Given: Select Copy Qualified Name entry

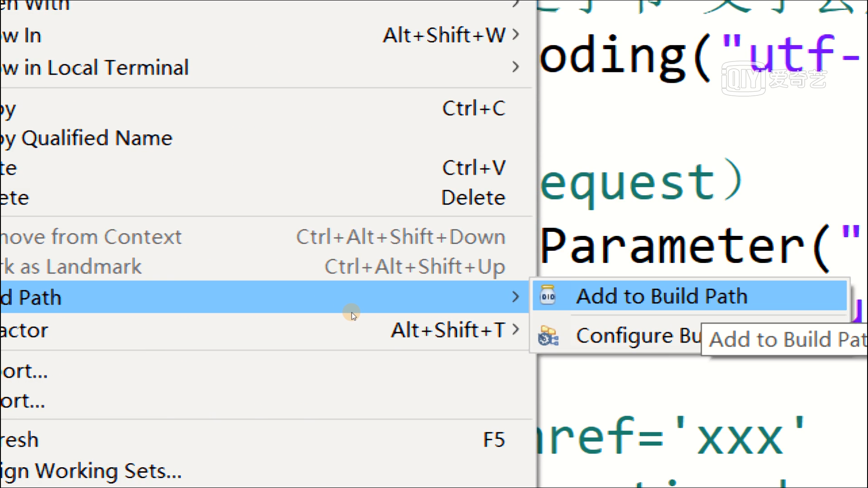Looking at the screenshot, I should pyautogui.click(x=86, y=138).
